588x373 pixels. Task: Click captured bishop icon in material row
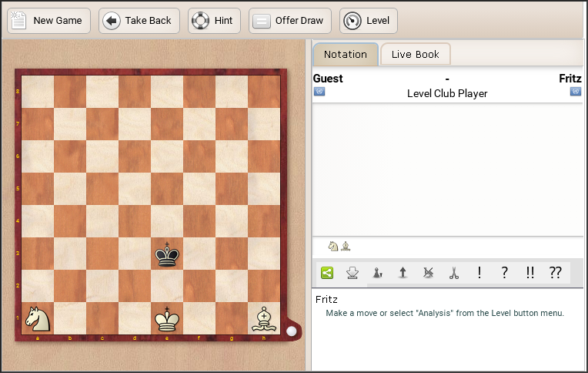(x=346, y=247)
